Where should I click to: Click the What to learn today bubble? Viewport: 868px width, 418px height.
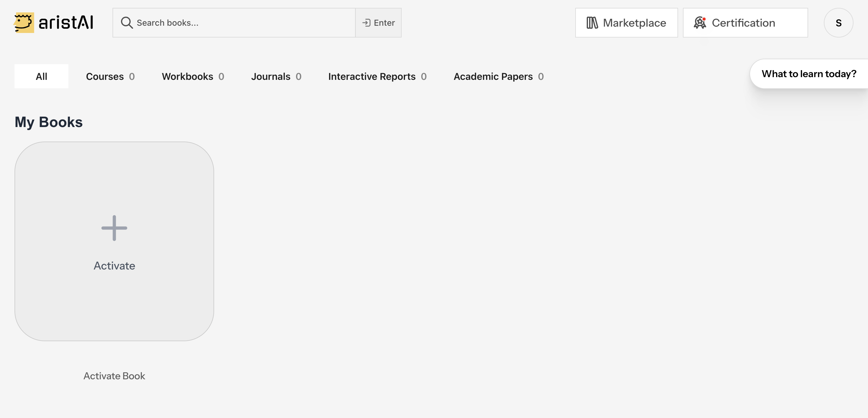pyautogui.click(x=809, y=73)
